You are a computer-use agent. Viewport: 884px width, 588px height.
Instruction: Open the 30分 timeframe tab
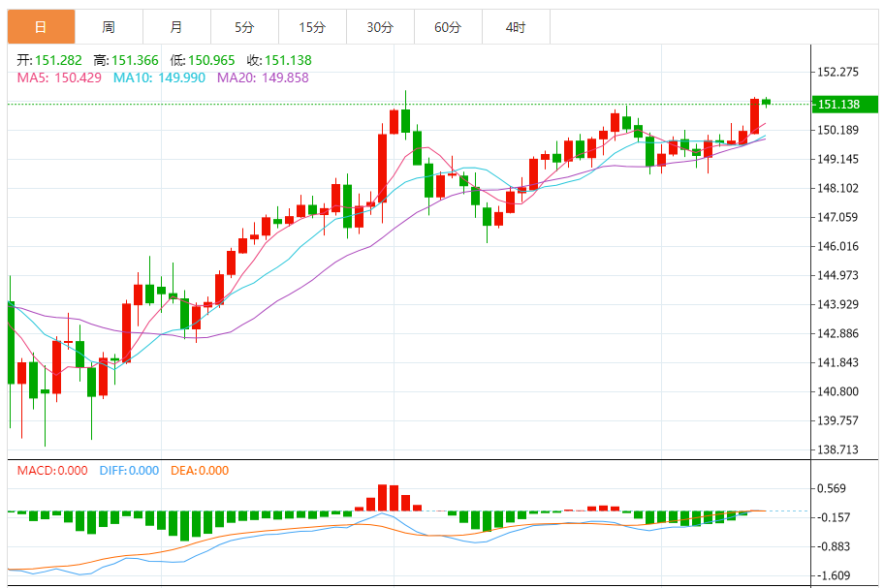(380, 27)
